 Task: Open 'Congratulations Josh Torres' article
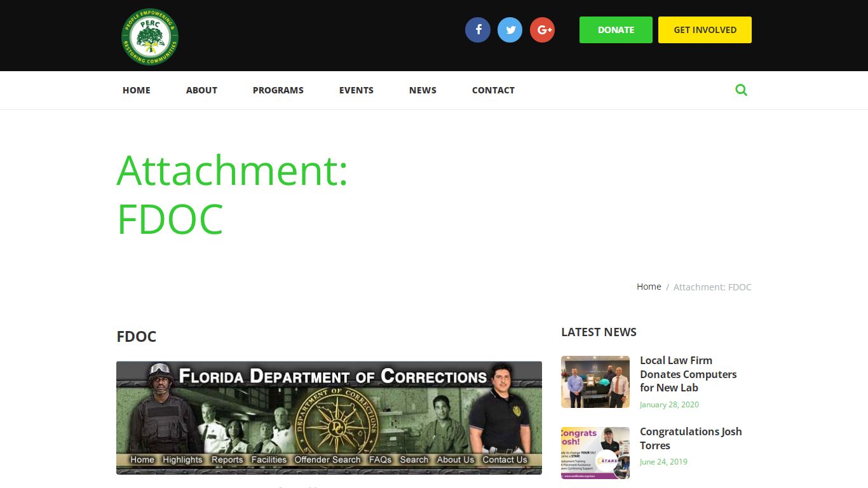click(691, 438)
